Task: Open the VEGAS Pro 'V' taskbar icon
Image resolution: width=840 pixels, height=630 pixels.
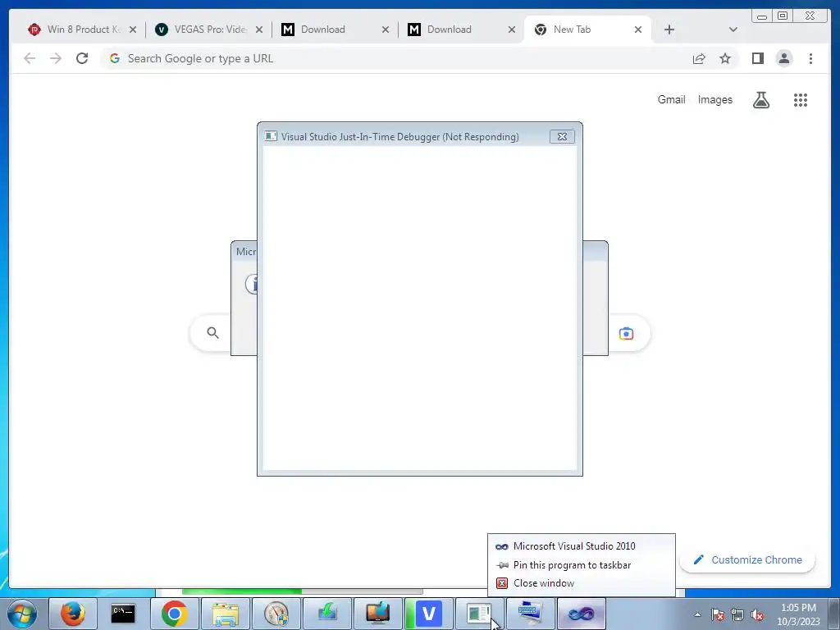Action: click(x=428, y=614)
